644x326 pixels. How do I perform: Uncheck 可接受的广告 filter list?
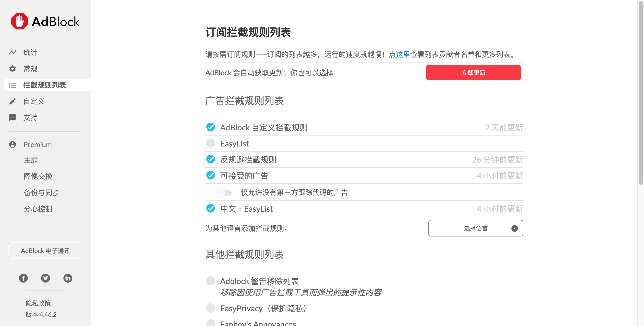(x=210, y=176)
